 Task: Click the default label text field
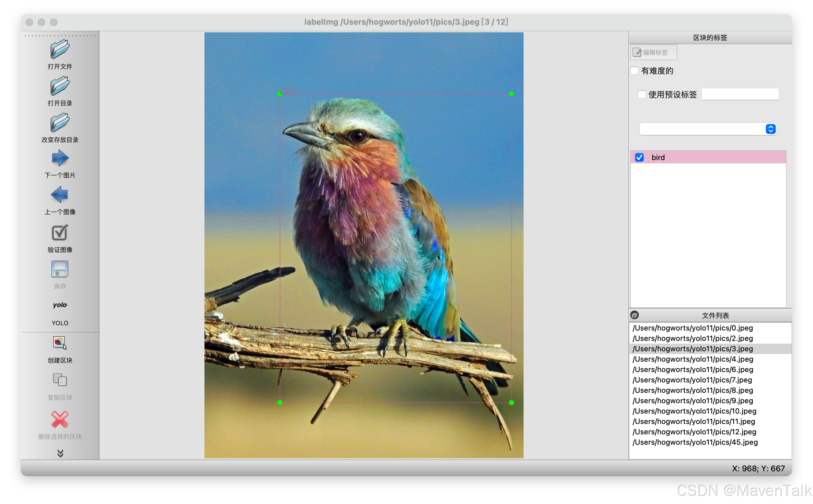point(740,94)
